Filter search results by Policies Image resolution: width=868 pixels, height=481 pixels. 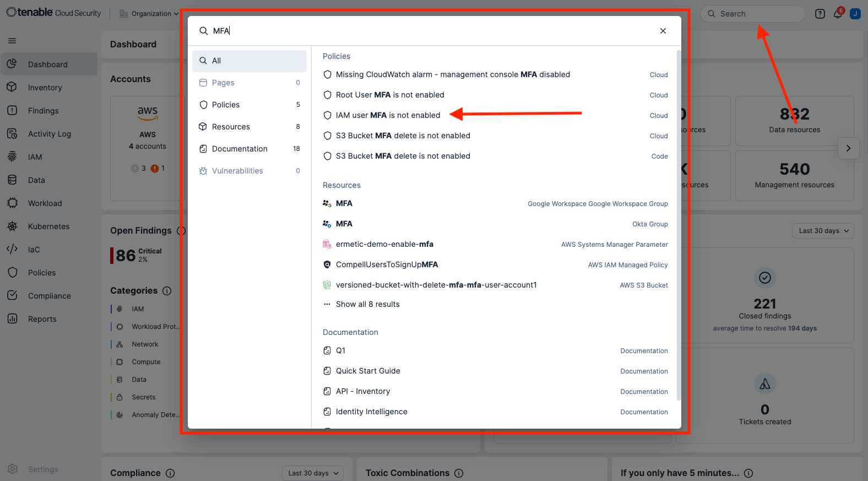249,105
